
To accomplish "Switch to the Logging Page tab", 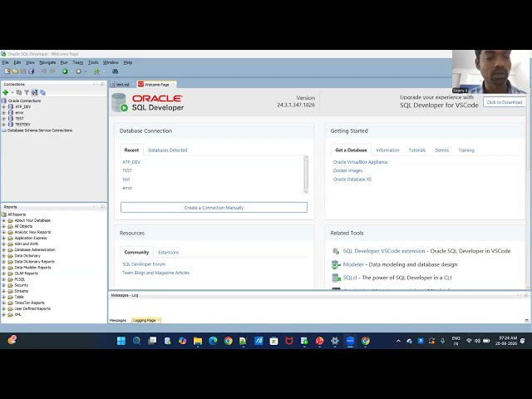I will coord(145,320).
